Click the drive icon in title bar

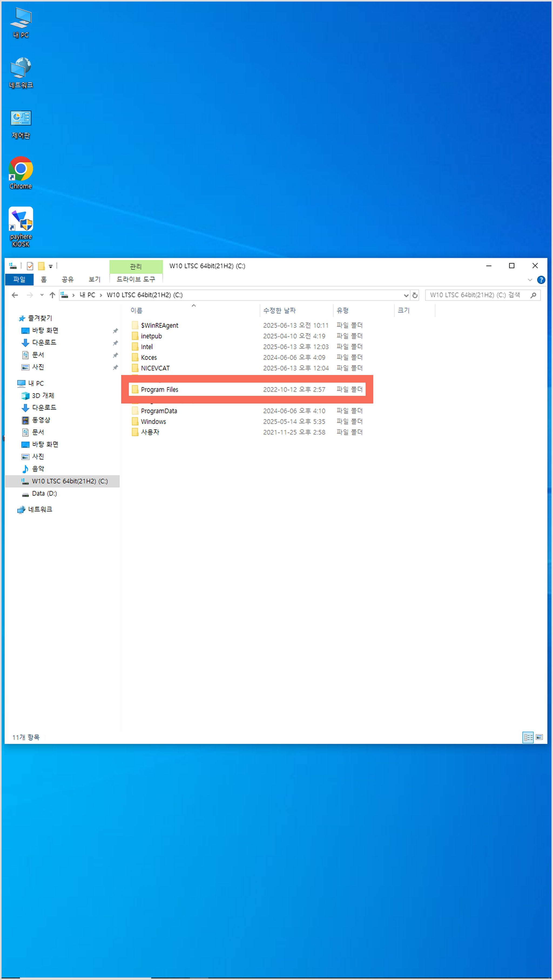click(13, 266)
